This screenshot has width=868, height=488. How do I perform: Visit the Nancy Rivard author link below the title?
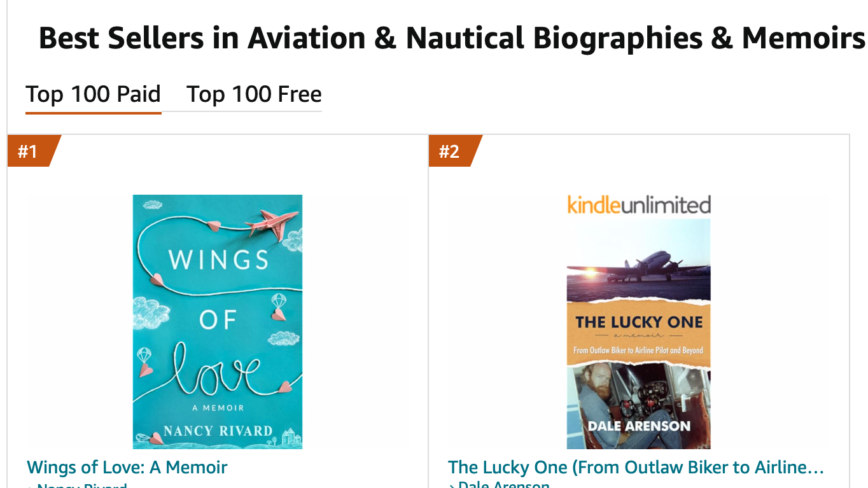click(x=82, y=485)
